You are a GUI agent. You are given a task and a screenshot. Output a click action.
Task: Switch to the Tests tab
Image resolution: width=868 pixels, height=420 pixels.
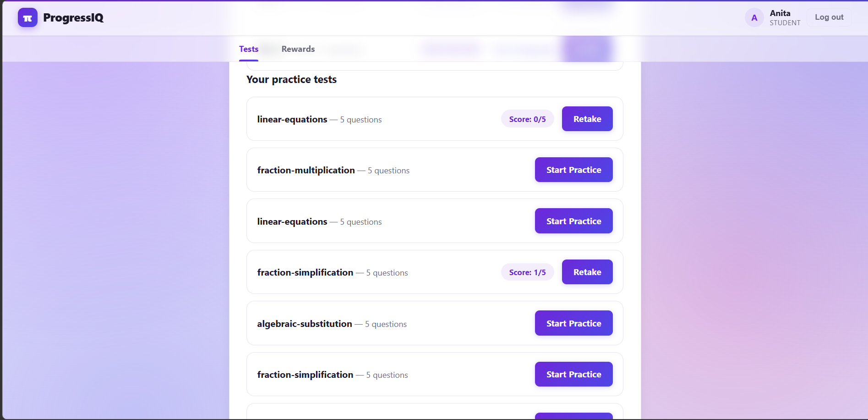coord(249,49)
